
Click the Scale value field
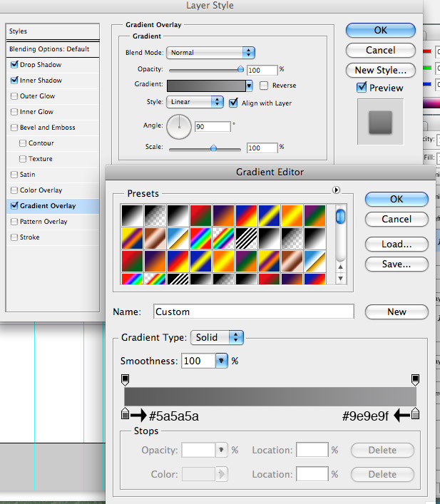pos(262,148)
